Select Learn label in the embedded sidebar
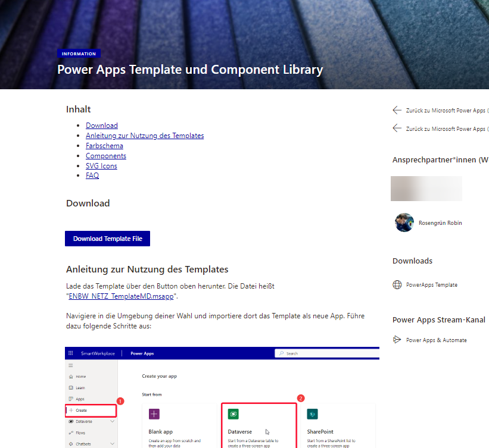The image size is (489, 448). point(80,387)
